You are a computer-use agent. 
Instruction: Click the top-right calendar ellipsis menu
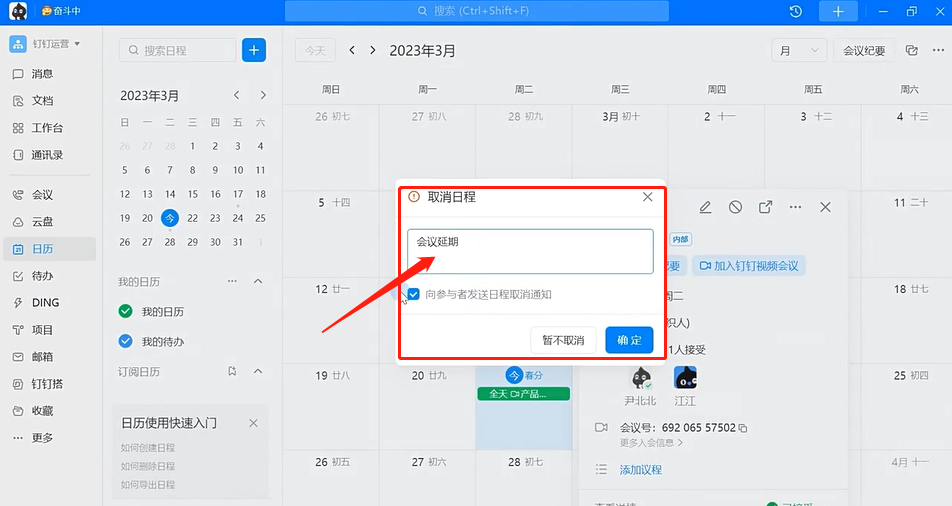938,50
